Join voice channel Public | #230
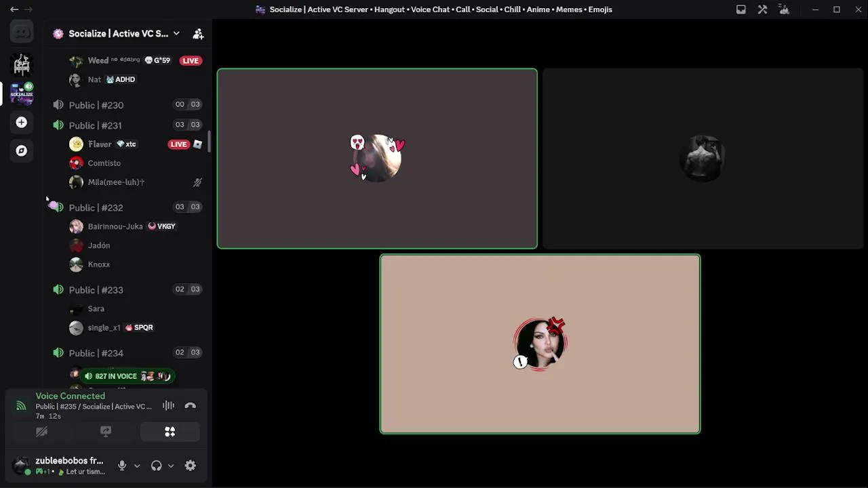868x488 pixels. (x=127, y=105)
